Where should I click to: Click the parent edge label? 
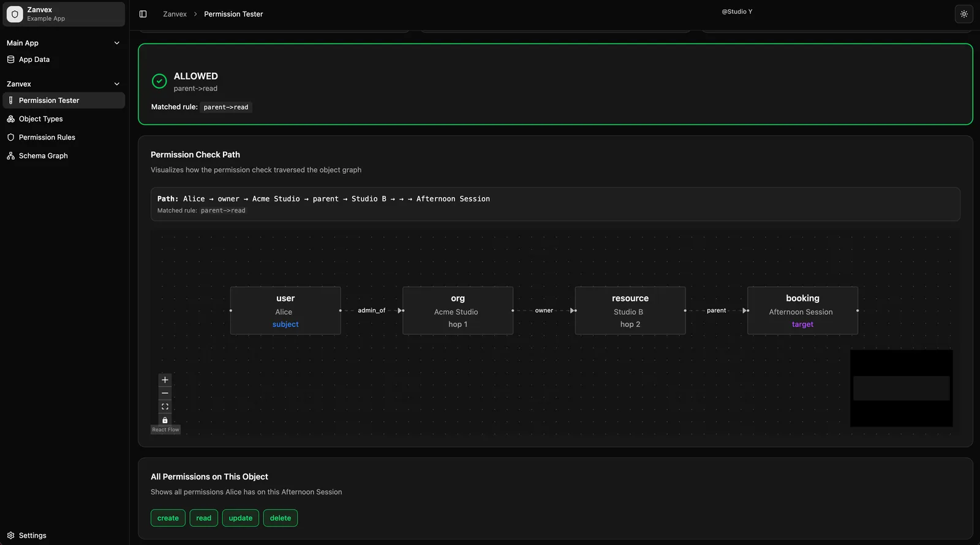717,310
